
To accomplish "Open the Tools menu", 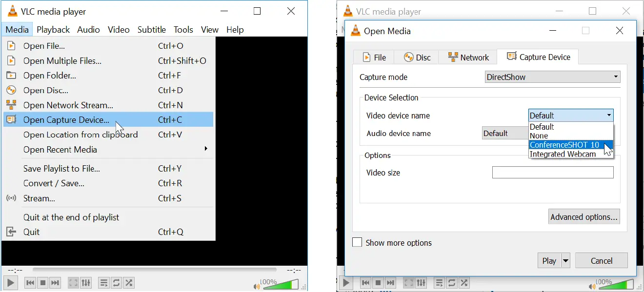I will pos(183,30).
